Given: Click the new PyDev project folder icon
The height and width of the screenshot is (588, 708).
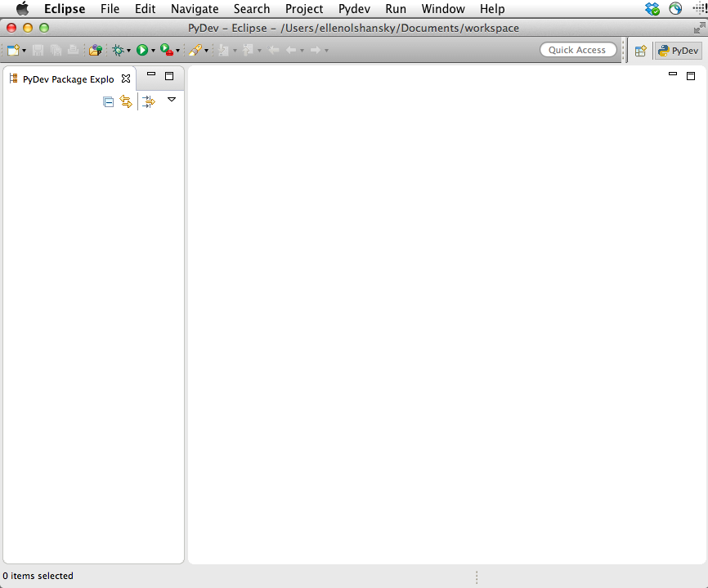Looking at the screenshot, I should tap(96, 50).
